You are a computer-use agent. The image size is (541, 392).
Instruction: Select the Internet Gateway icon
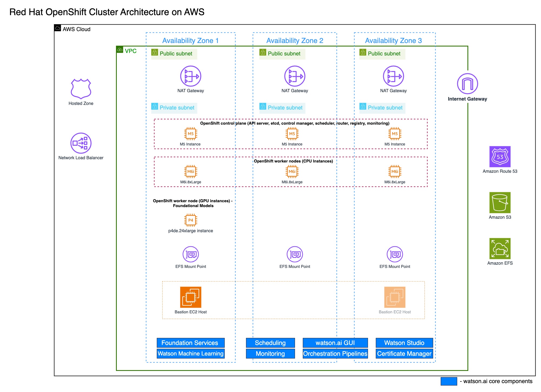pos(467,84)
